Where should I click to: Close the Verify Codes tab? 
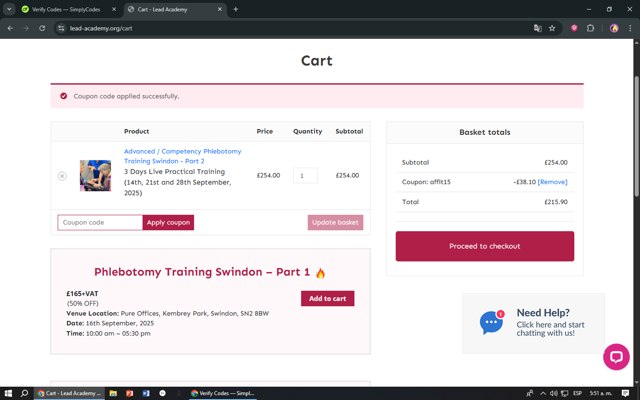click(114, 9)
